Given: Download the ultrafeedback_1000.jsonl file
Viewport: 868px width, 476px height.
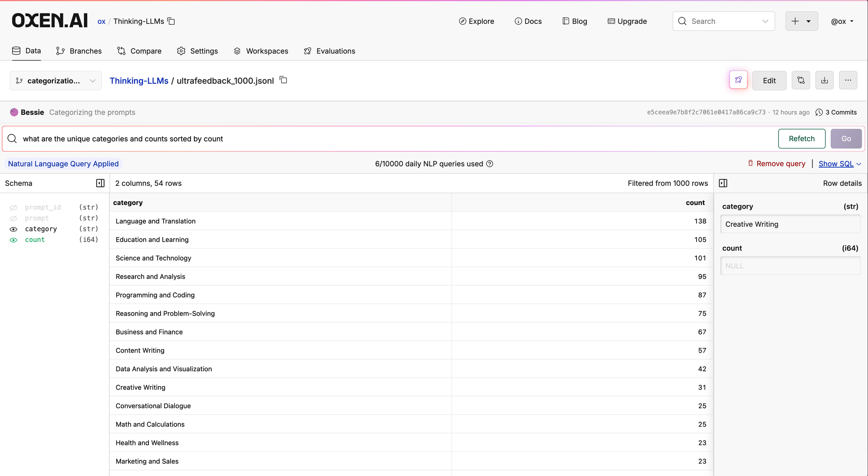Looking at the screenshot, I should (824, 80).
